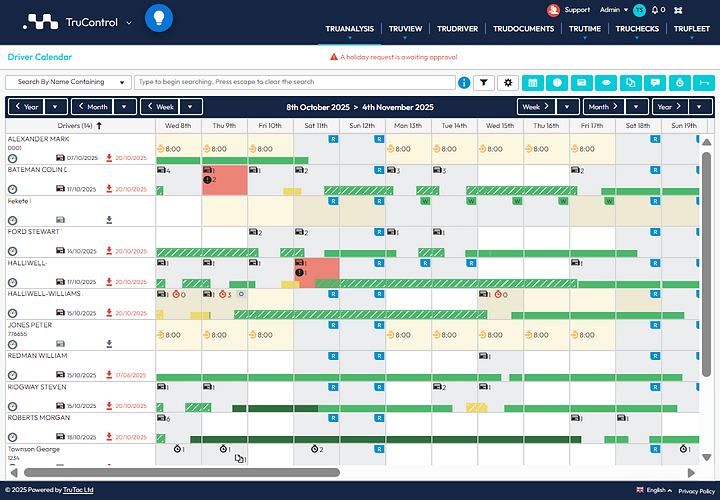This screenshot has width=720, height=500.
Task: Click clock icon in ALEXANDER MARK row
Action: click(x=12, y=158)
